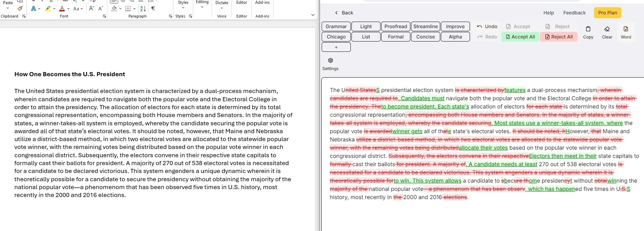
Task: Click the Redo button
Action: 487,37
